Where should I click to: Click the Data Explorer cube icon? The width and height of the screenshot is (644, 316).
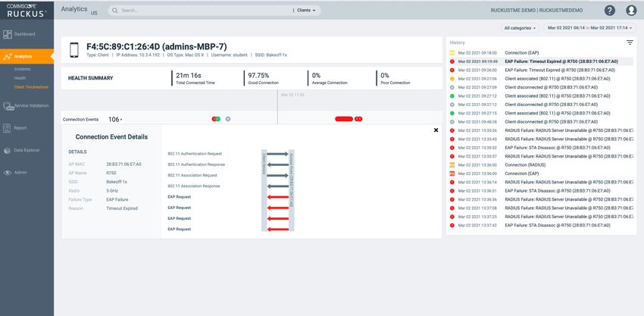(x=7, y=150)
